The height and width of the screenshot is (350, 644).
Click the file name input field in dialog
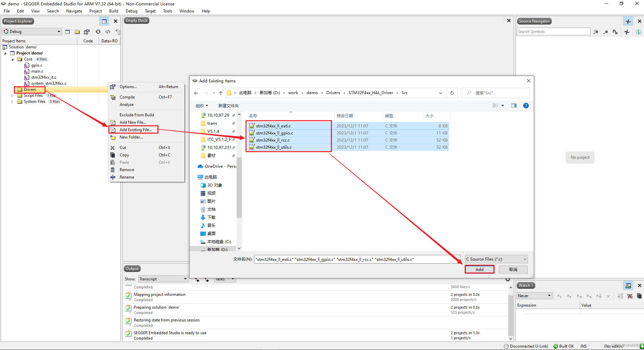pos(356,259)
